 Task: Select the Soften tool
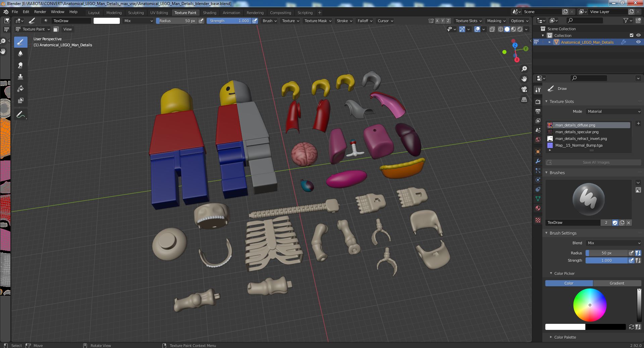(x=20, y=53)
